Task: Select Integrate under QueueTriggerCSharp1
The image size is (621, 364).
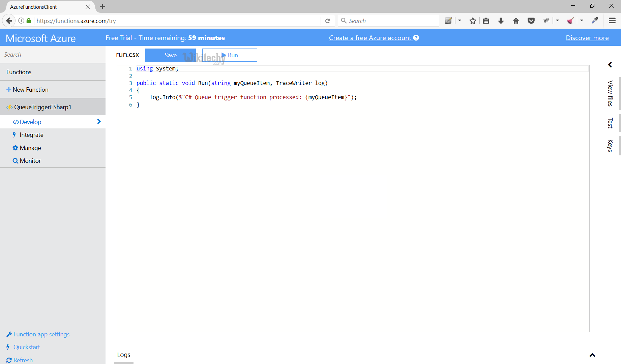Action: [x=31, y=135]
